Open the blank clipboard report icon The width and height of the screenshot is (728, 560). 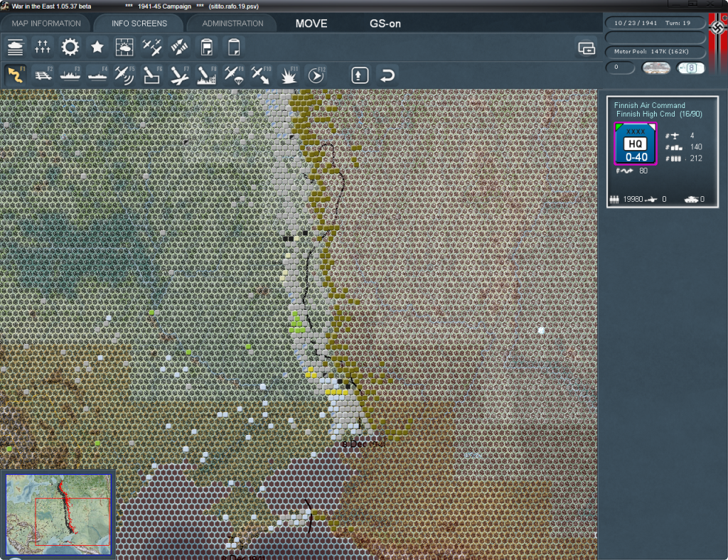click(234, 48)
